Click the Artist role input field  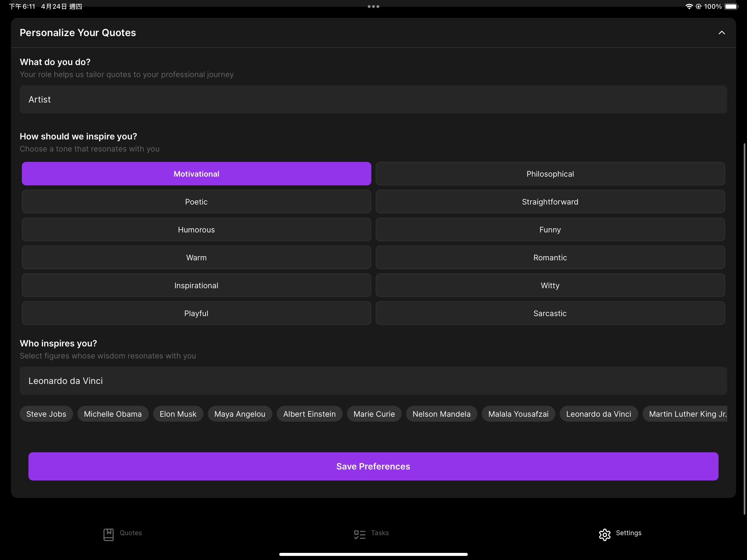[373, 99]
